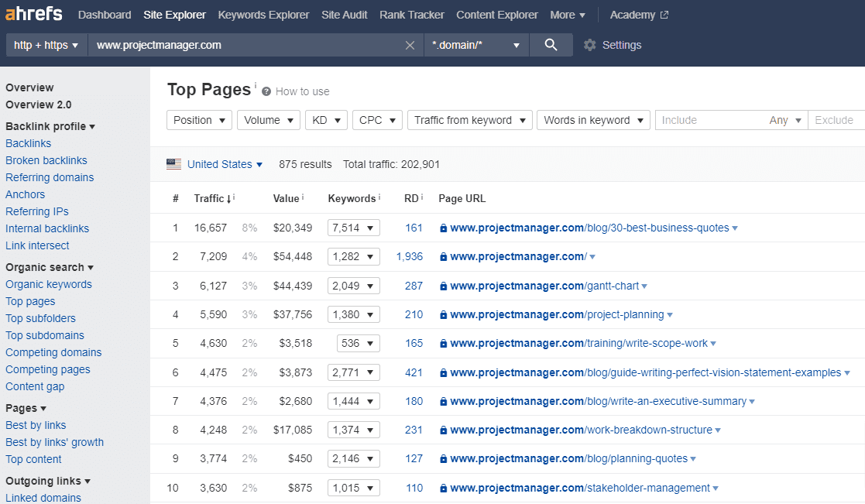This screenshot has width=865, height=504.
Task: Click the lock icon for the 30-best-business-quotes URL
Action: click(x=443, y=228)
